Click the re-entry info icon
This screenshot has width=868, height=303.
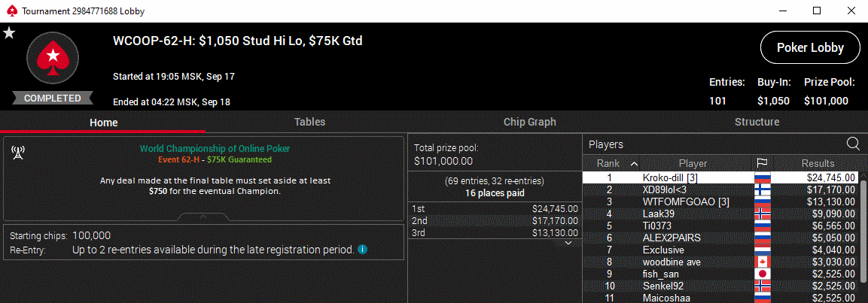(363, 249)
